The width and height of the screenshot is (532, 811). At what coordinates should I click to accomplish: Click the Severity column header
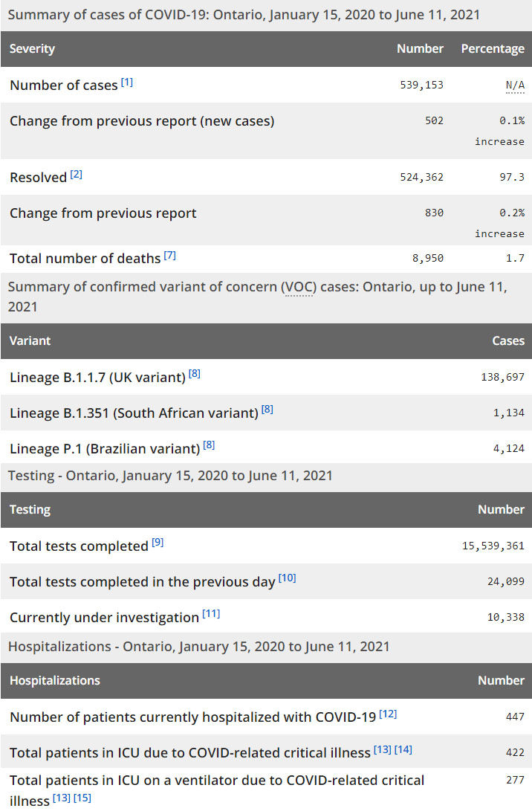click(33, 49)
